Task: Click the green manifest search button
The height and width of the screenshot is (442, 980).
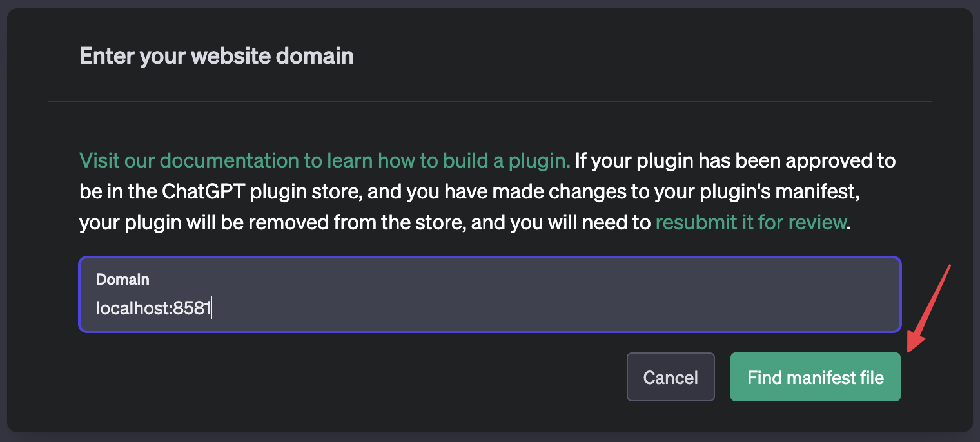Action: click(x=815, y=377)
